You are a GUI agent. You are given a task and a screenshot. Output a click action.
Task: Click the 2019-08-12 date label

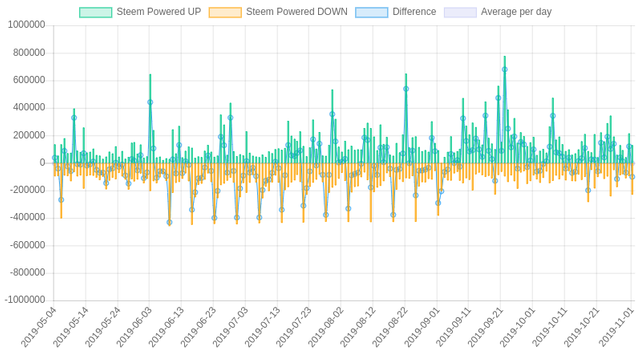tap(358, 328)
